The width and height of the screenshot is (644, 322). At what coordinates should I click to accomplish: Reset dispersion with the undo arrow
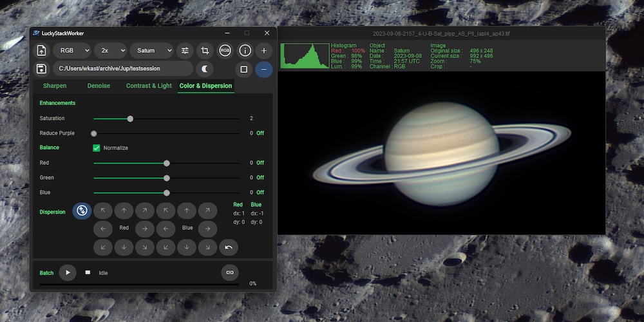pyautogui.click(x=228, y=247)
